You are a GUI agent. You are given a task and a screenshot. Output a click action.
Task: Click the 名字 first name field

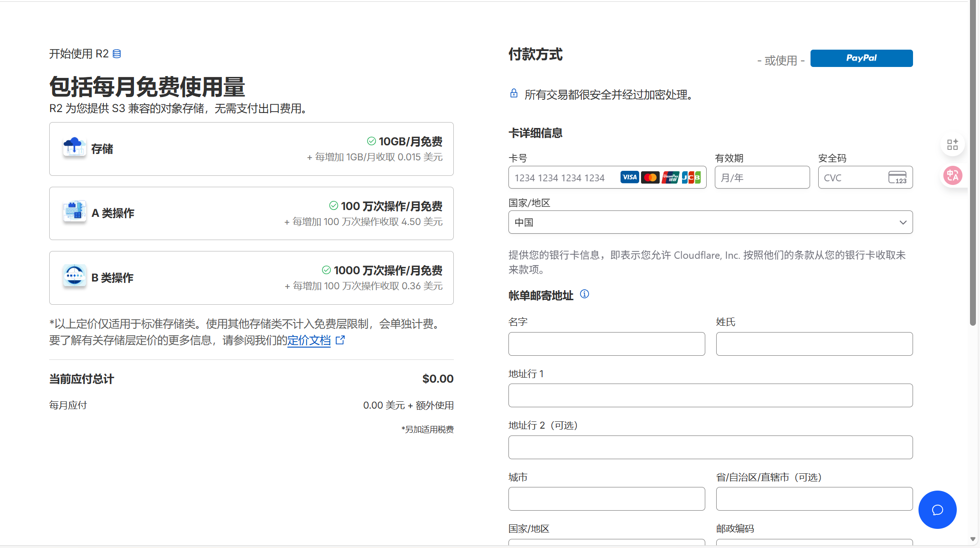[x=606, y=344]
